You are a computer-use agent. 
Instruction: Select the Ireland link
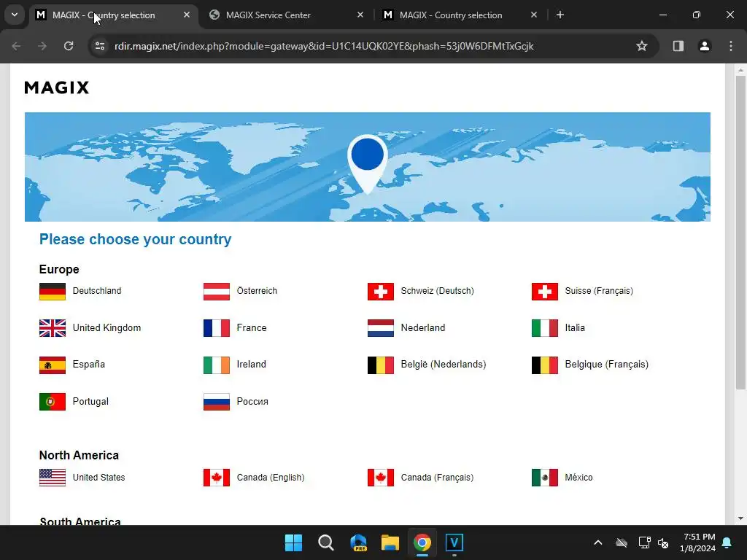point(252,365)
